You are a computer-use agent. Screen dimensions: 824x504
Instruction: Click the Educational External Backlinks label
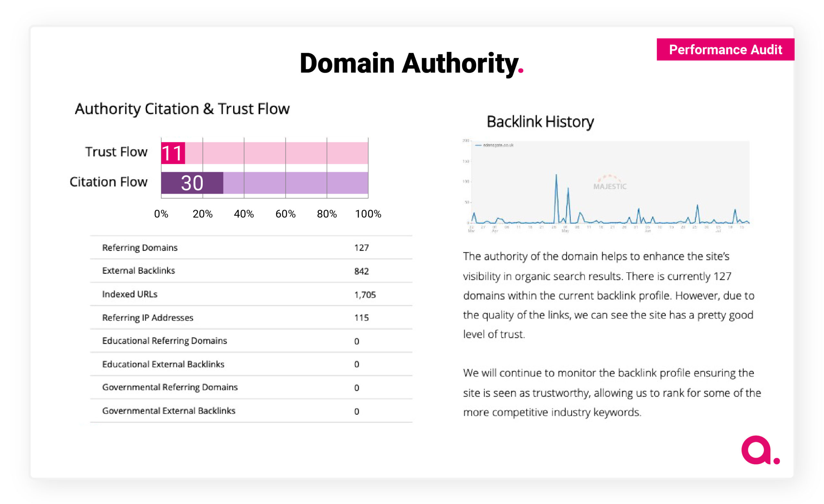[163, 364]
